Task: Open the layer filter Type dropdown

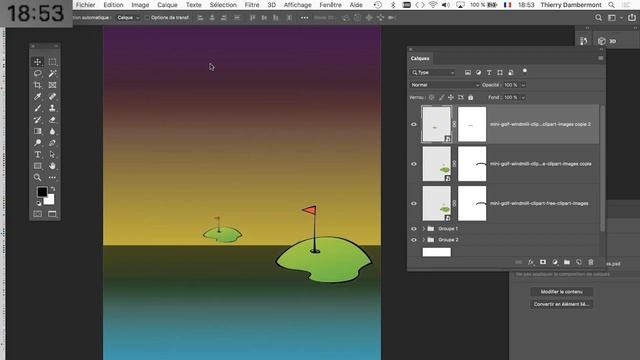Action: click(x=432, y=73)
